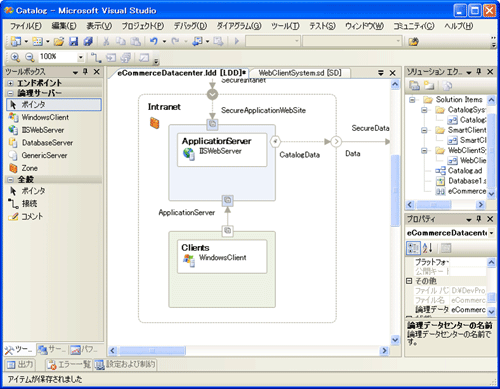Click the Redo toolbar icon
500x389 pixels.
click(x=175, y=41)
